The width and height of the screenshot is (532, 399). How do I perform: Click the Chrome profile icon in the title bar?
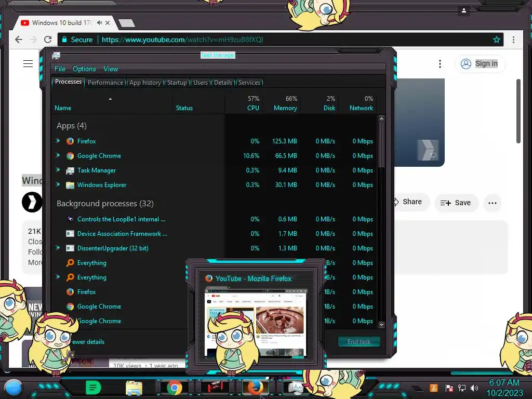(x=464, y=10)
